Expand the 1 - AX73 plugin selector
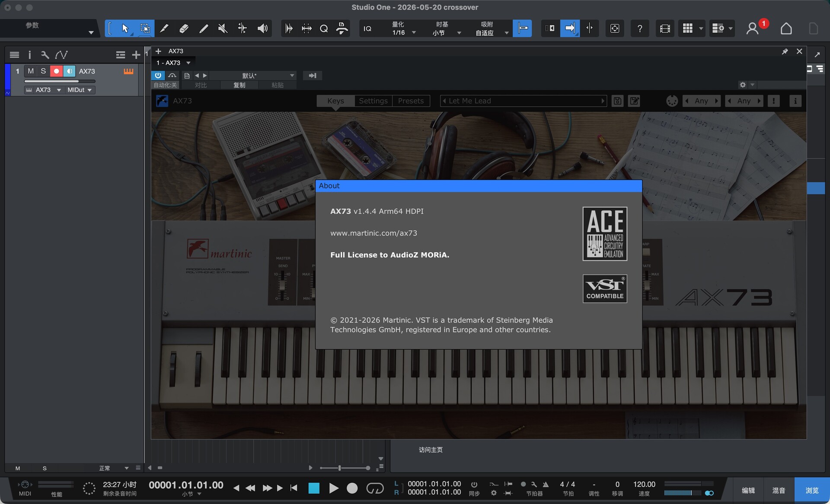The height and width of the screenshot is (504, 830). tap(173, 63)
